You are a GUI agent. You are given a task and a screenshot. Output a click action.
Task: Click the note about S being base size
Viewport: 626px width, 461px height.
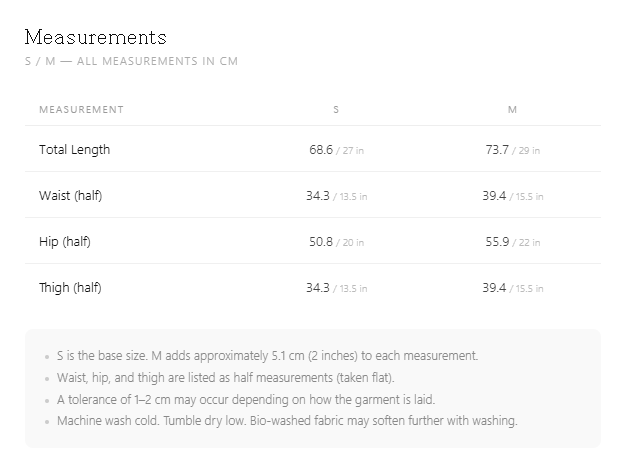[x=267, y=356]
